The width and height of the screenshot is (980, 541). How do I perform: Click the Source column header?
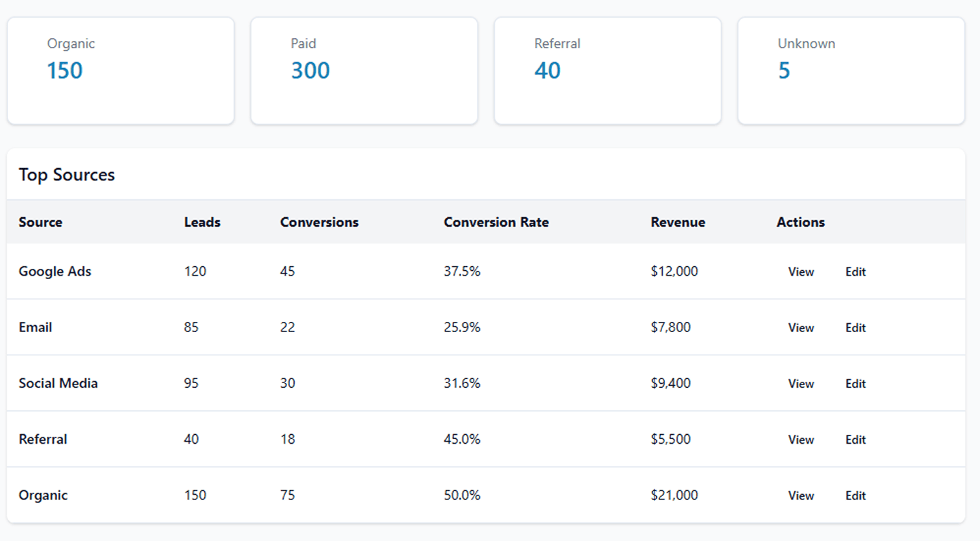pos(41,222)
